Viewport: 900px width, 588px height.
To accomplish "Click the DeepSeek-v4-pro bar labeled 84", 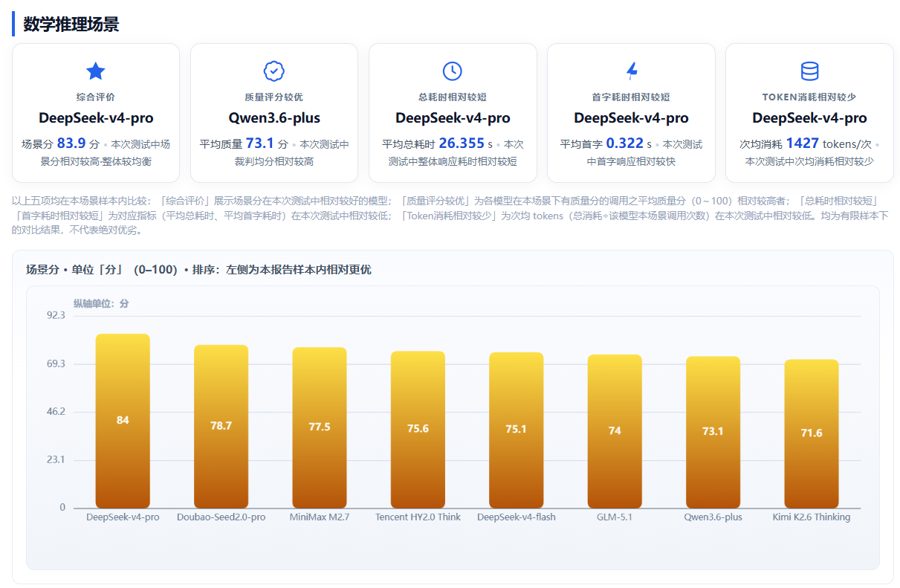I will point(123,421).
